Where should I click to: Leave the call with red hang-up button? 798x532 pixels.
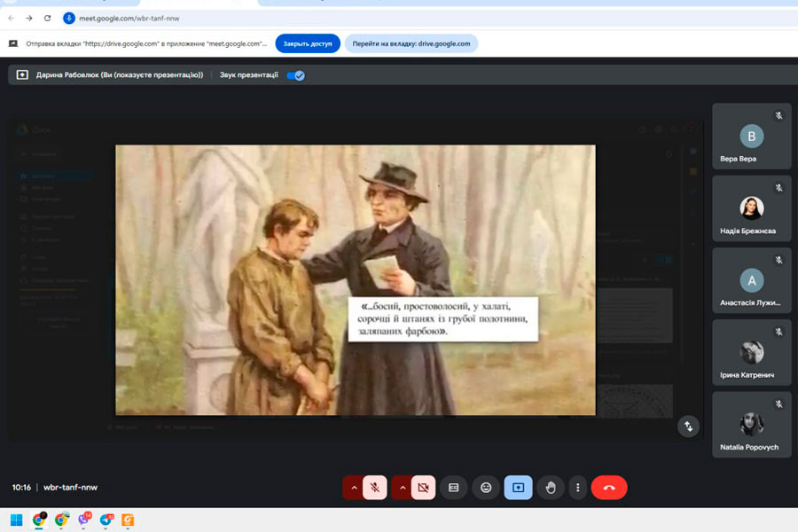(x=609, y=488)
